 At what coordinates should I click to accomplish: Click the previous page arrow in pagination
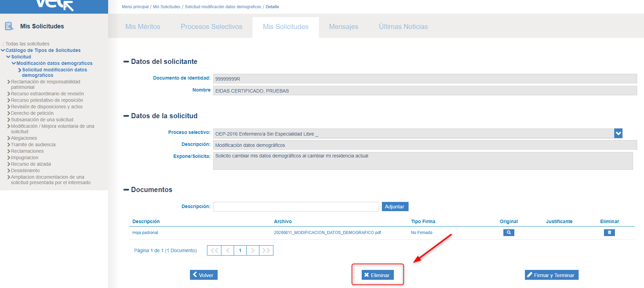[228, 250]
